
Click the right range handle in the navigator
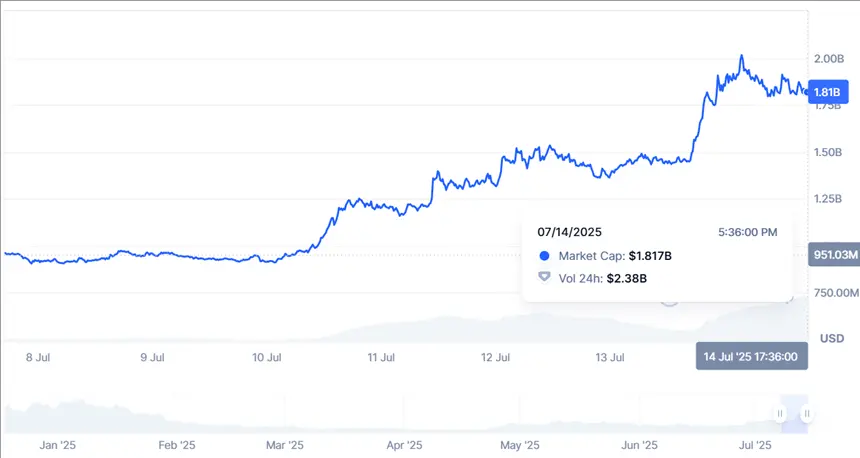click(806, 413)
